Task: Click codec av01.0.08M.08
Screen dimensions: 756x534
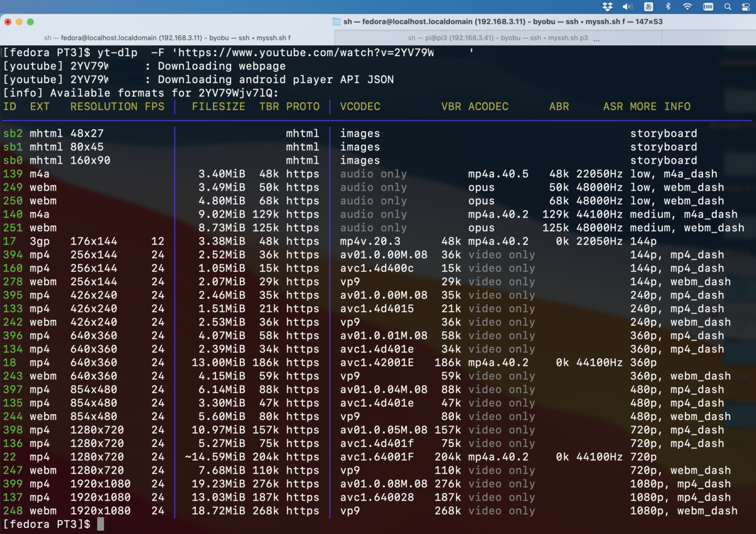Action: click(384, 484)
